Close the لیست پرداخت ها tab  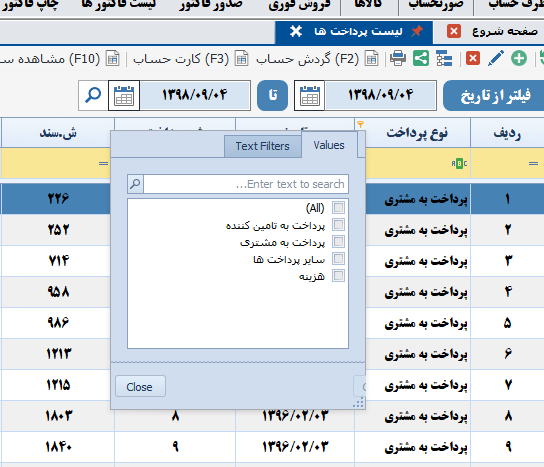(296, 31)
